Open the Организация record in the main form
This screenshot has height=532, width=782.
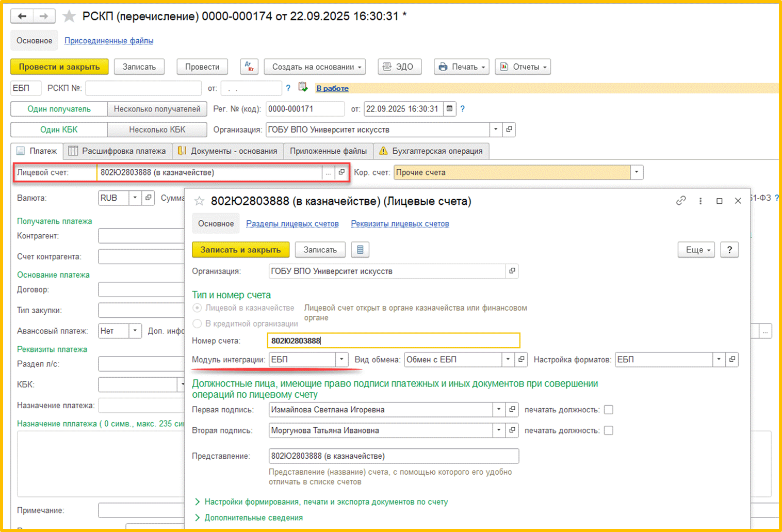point(509,130)
